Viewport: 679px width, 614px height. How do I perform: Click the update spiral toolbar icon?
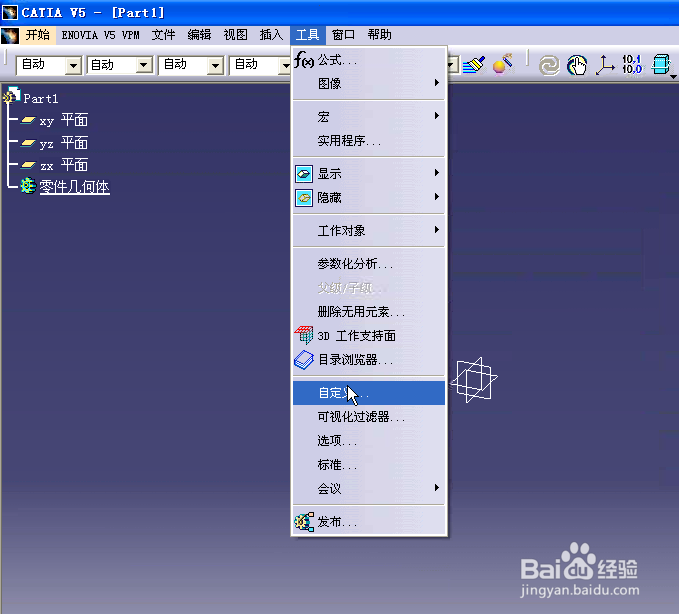coord(549,66)
